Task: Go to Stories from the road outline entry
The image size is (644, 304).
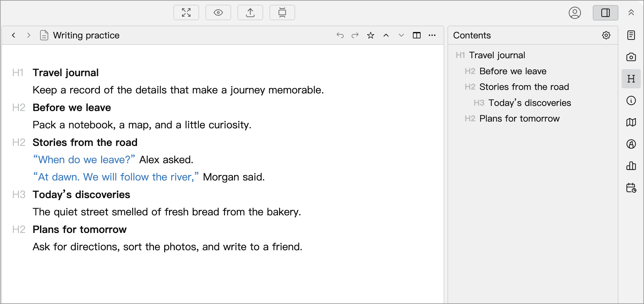Action: click(524, 87)
